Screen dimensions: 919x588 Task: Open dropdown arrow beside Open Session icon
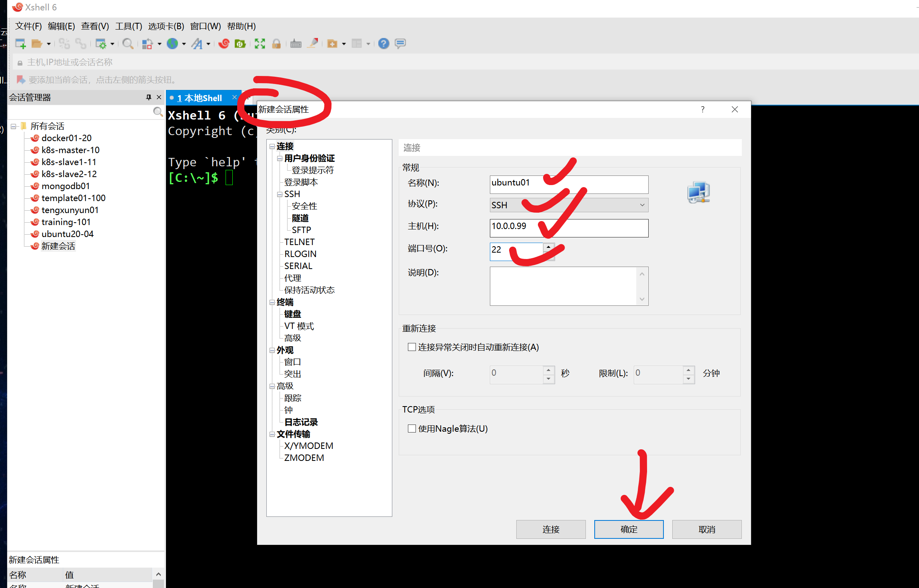point(49,44)
